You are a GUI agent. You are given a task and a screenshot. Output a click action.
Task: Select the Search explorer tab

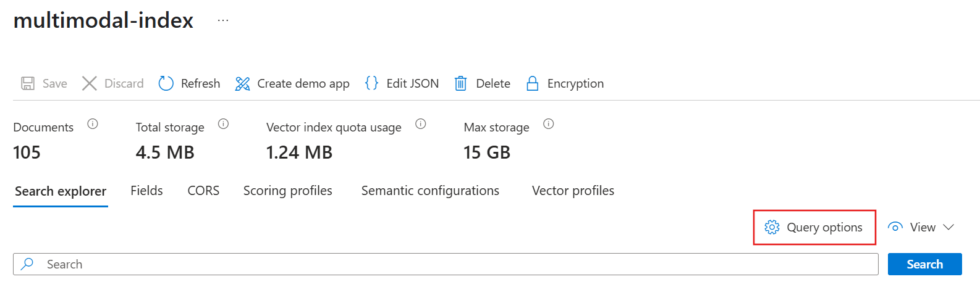[x=61, y=191]
